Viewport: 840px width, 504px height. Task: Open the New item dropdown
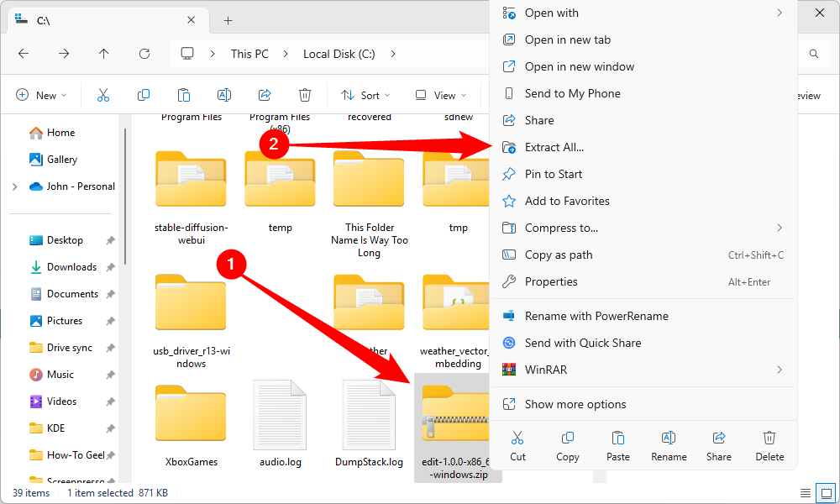42,95
